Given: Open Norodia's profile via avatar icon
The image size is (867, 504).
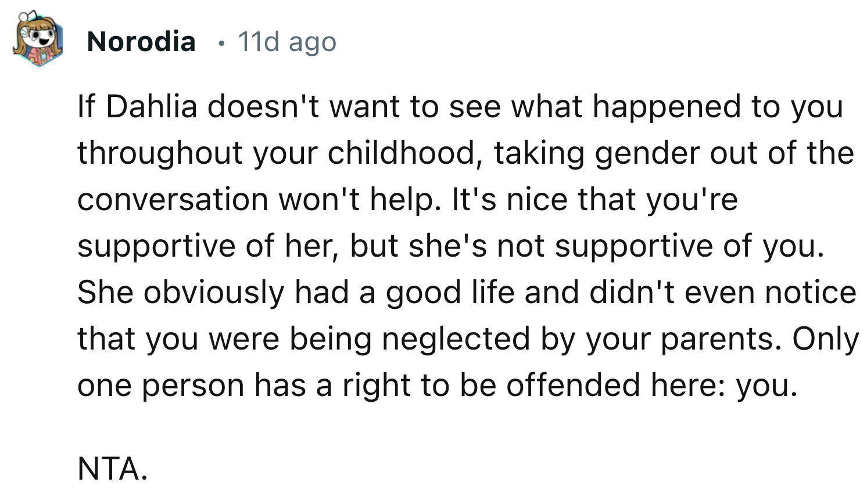Looking at the screenshot, I should tap(36, 37).
